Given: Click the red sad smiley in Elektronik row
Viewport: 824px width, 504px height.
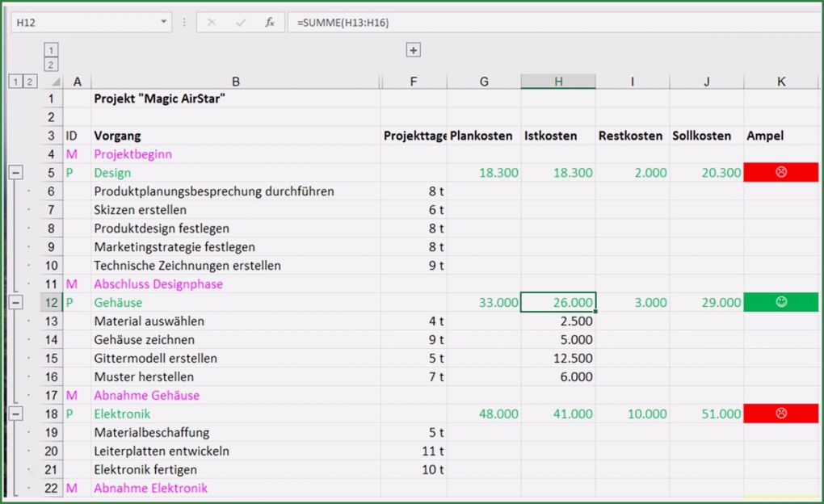Looking at the screenshot, I should tap(780, 414).
